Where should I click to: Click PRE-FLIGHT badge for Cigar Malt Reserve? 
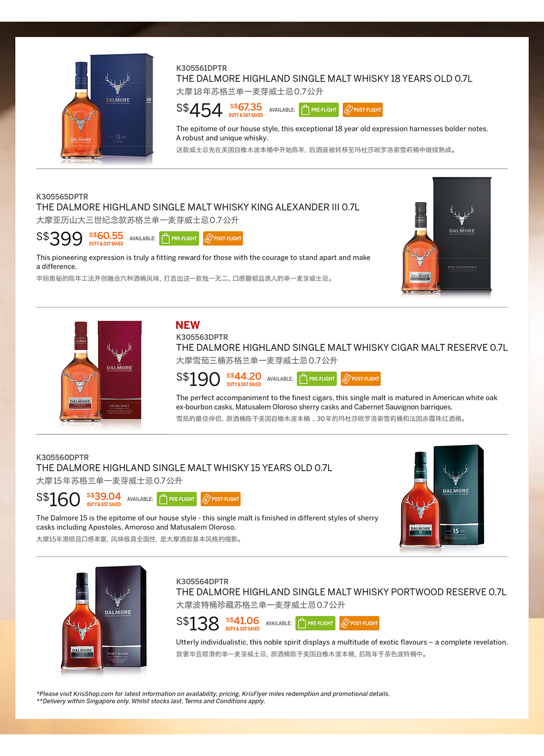point(317,379)
